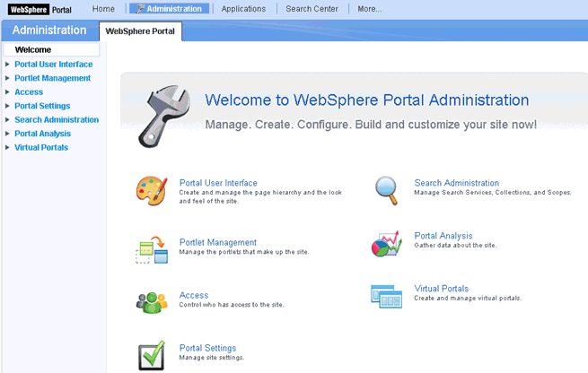Click the Portlet Management icon with arrow
The image size is (588, 373).
point(151,250)
